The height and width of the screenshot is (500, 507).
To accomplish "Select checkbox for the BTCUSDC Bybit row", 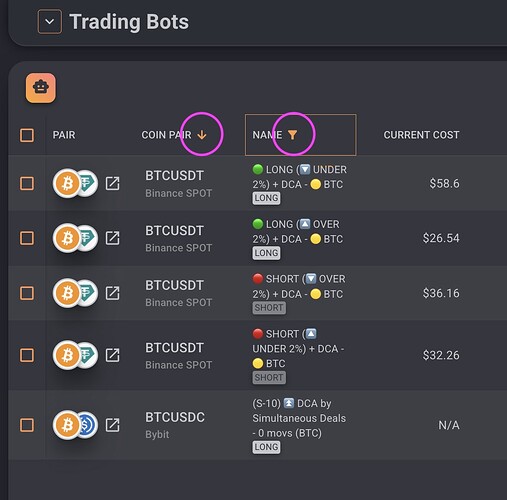I will tap(27, 425).
